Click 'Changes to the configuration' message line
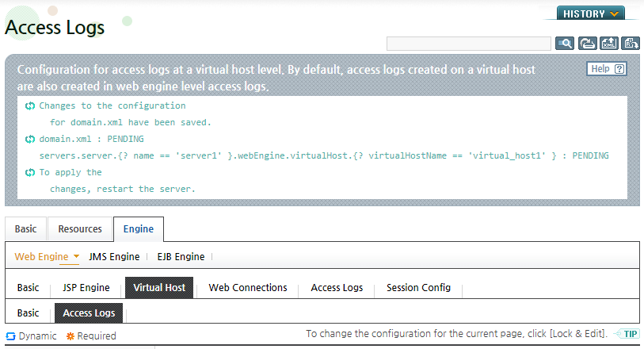 (x=112, y=105)
